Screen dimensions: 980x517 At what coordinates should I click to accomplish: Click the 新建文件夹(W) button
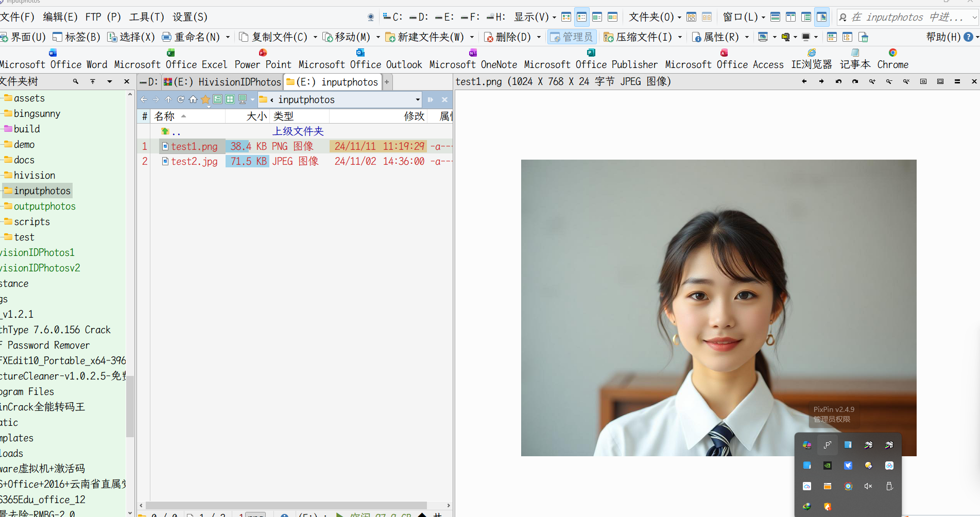[x=425, y=37]
